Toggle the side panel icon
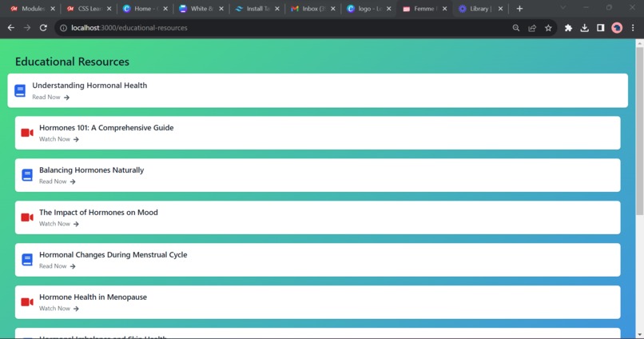644x339 pixels. point(601,28)
